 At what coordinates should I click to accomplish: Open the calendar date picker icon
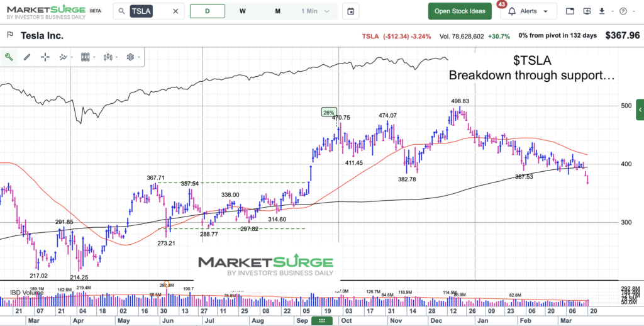point(351,11)
